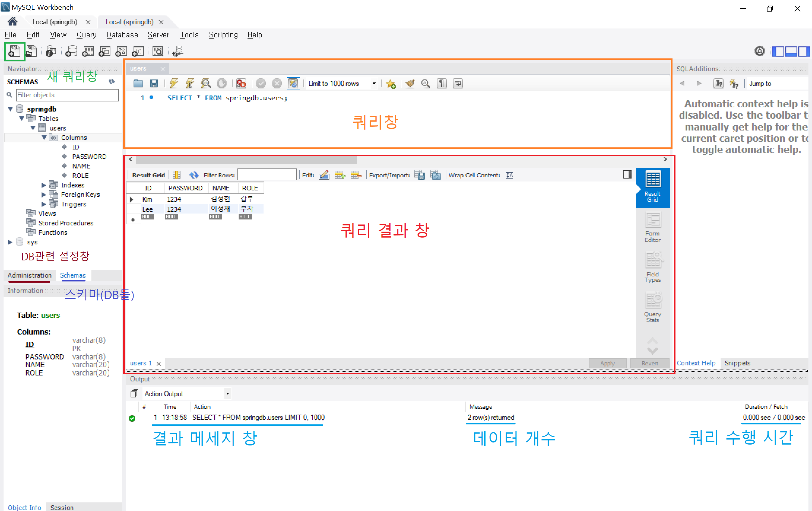This screenshot has height=511, width=812.
Task: Toggle the left sidebar panel visibility
Action: click(778, 51)
